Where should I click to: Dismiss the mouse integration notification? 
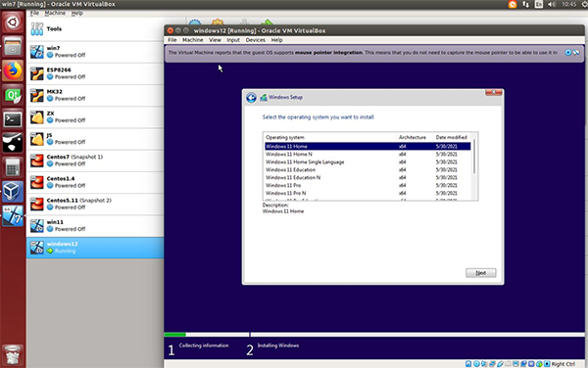(568, 53)
